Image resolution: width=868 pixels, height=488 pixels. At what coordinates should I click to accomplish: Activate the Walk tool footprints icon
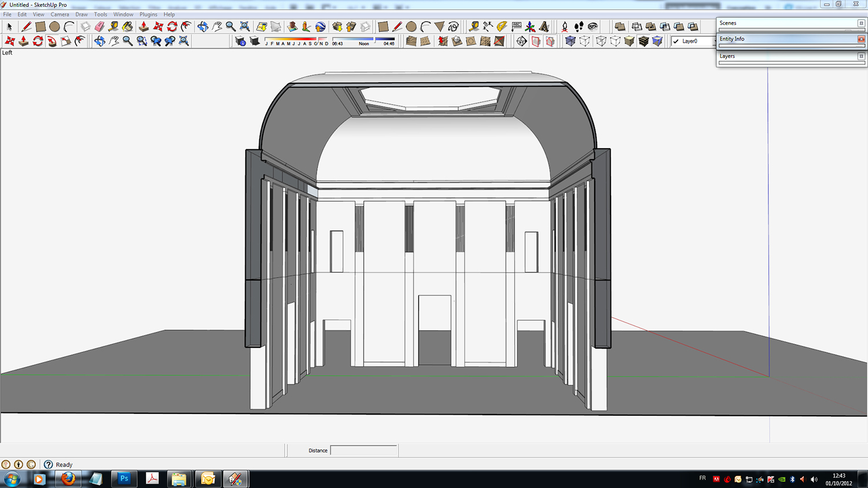pos(579,27)
